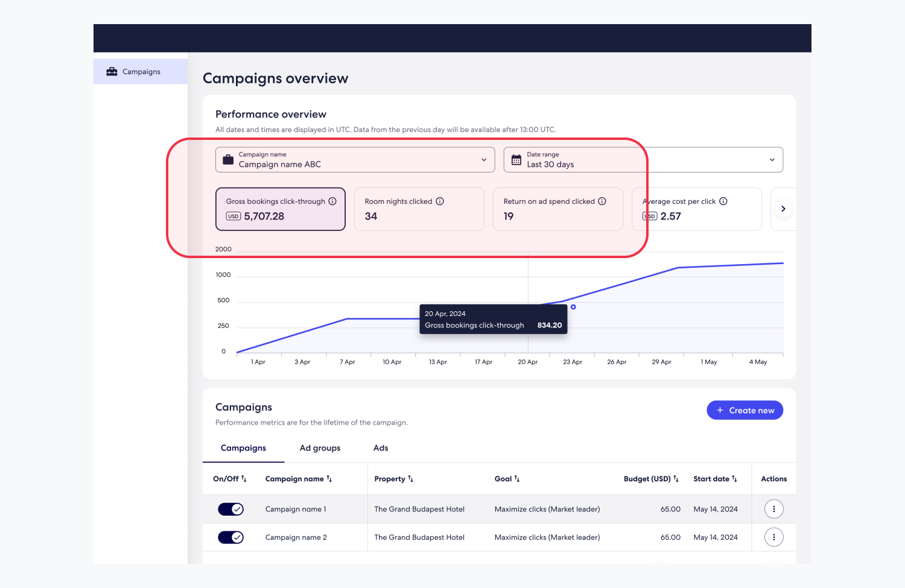
Task: Open the actions menu for Campaign name 2
Action: 773,537
